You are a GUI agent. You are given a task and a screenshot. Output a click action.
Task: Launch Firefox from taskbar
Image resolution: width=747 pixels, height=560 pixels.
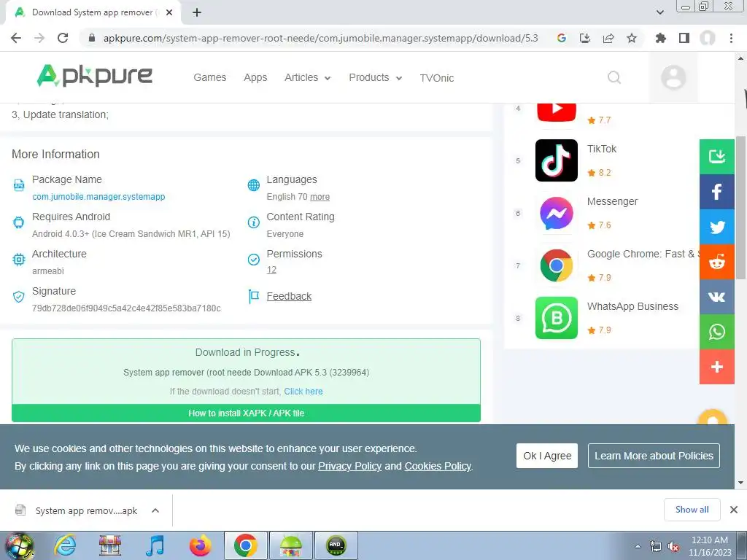point(200,545)
